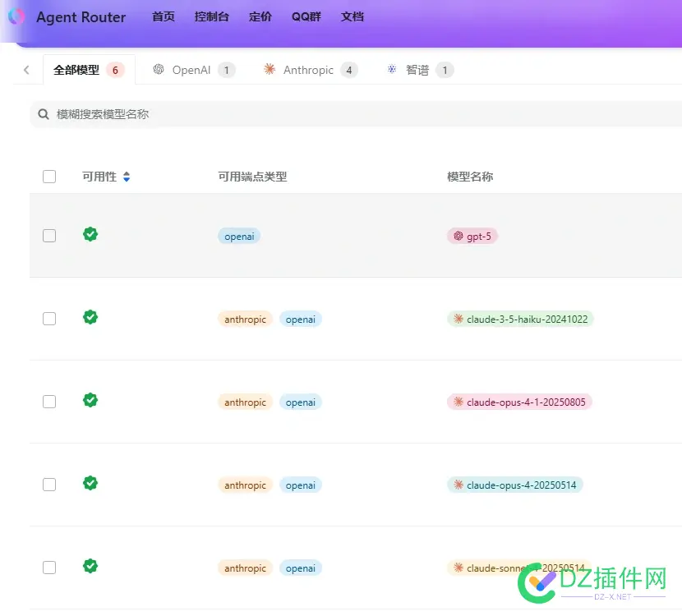Viewport: 682px width, 616px height.
Task: Open the 文档 page link
Action: pos(352,16)
